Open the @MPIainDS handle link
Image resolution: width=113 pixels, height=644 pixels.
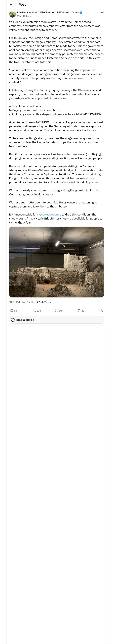click(24, 16)
